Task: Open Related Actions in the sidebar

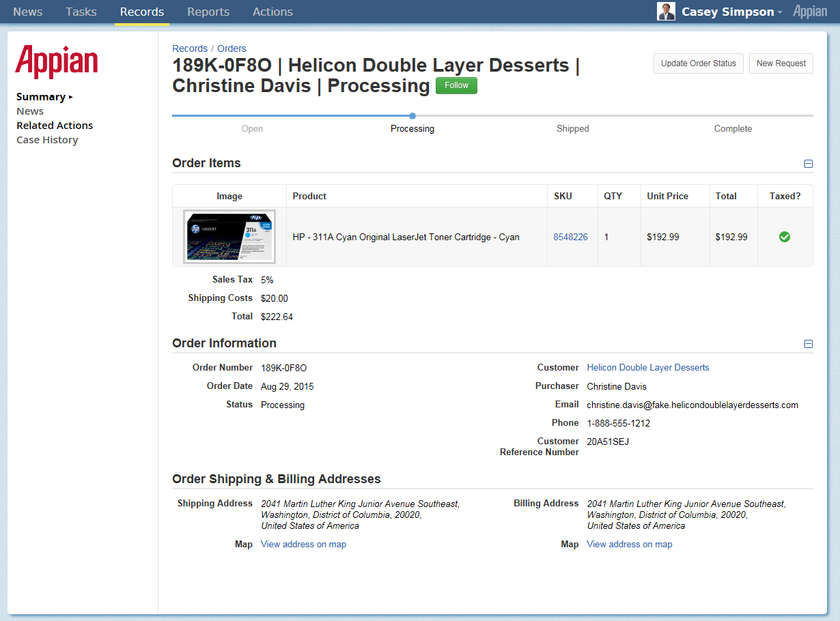Action: [x=55, y=126]
